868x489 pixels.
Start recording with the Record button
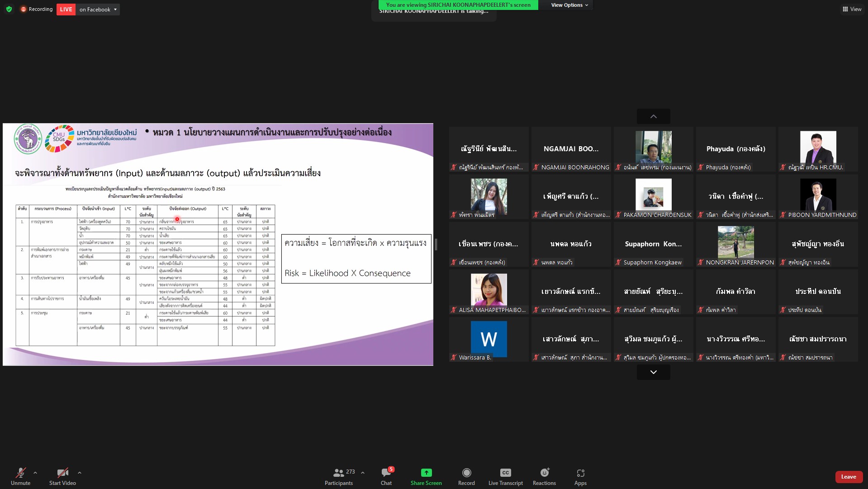click(x=466, y=477)
